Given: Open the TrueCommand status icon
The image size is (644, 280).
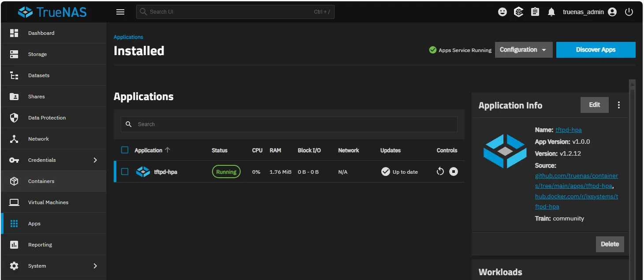Looking at the screenshot, I should 519,12.
